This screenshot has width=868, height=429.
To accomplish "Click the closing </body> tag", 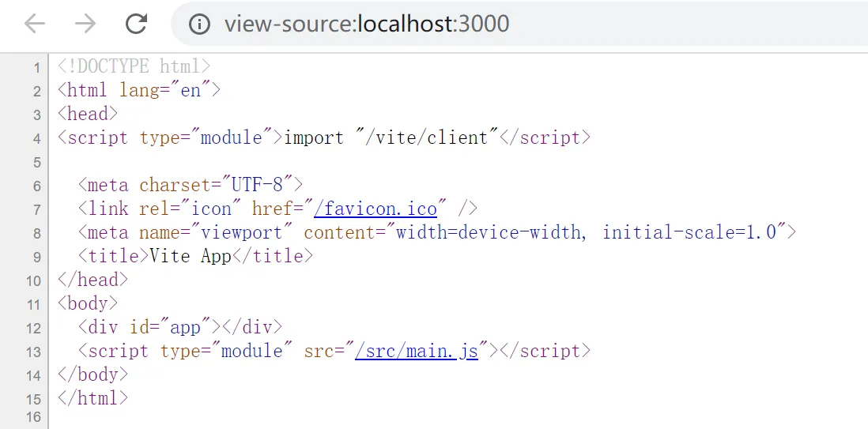I will point(92,374).
